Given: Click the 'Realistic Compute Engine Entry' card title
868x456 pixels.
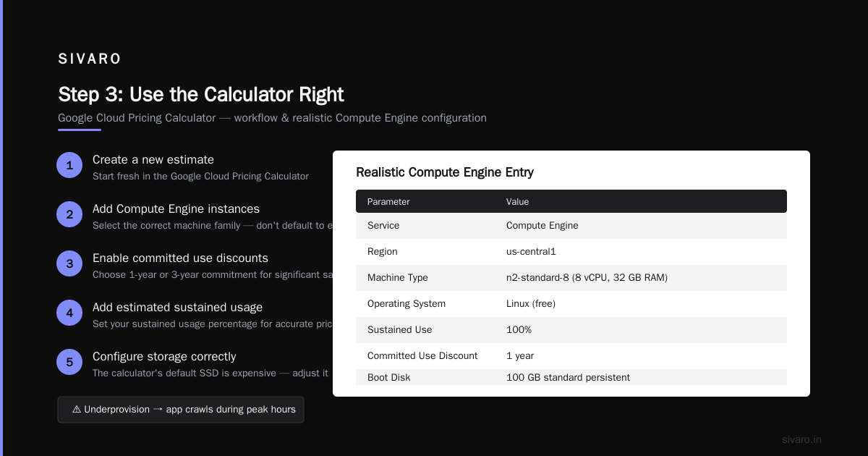Looking at the screenshot, I should pos(445,172).
